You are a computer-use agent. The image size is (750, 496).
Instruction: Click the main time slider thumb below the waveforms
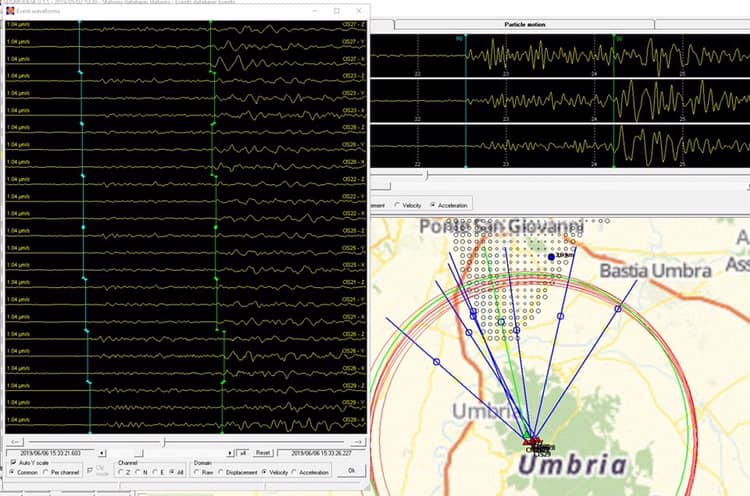click(x=164, y=442)
